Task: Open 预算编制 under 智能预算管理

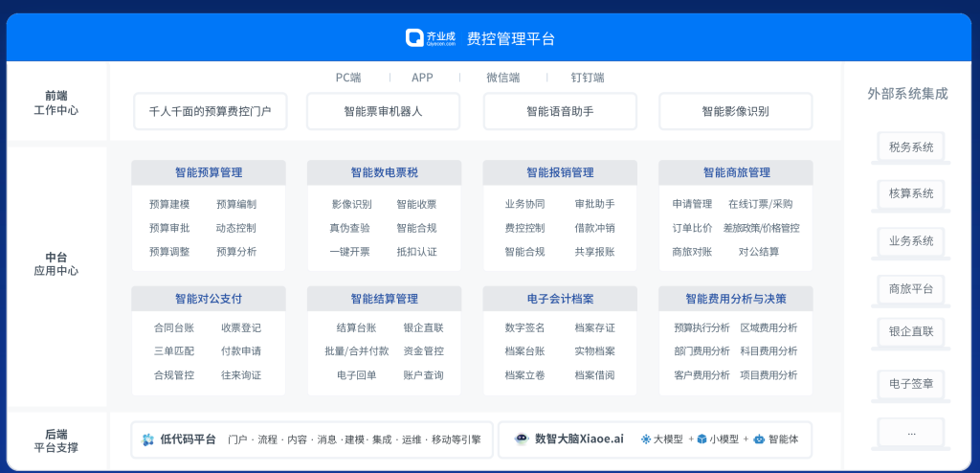Action: pos(236,204)
